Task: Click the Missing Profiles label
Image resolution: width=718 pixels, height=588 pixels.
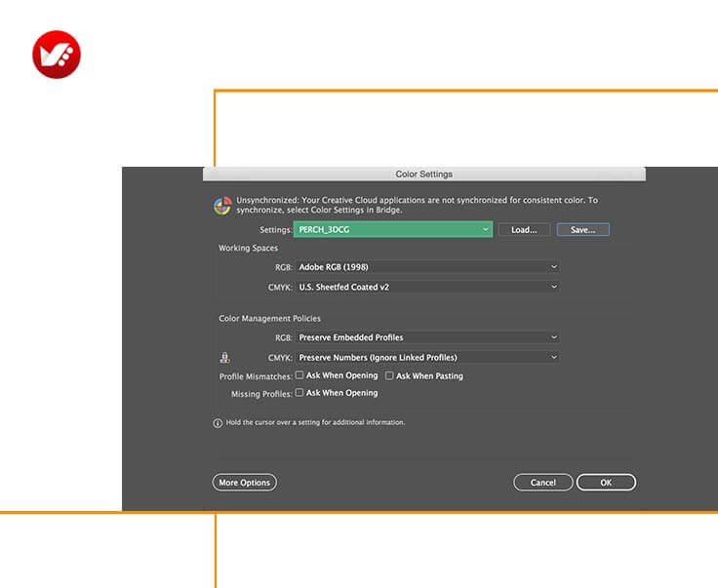Action: [x=261, y=394]
